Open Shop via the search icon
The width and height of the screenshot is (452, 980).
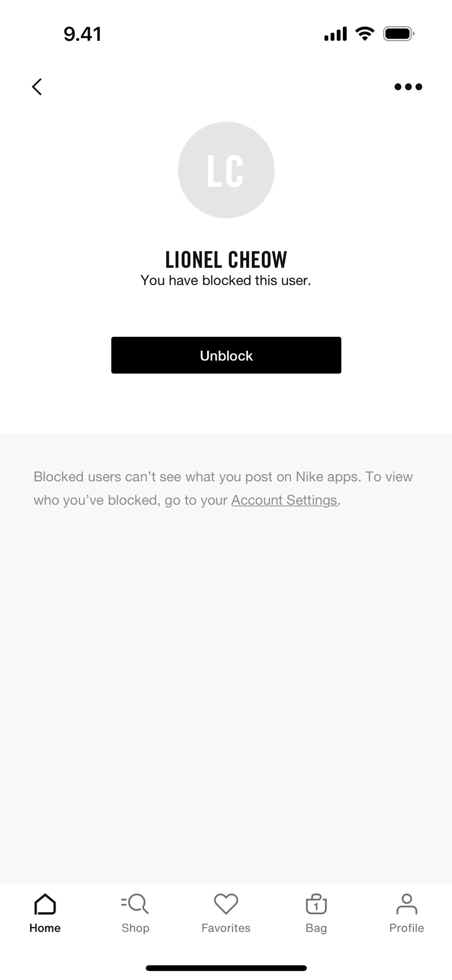(x=135, y=904)
